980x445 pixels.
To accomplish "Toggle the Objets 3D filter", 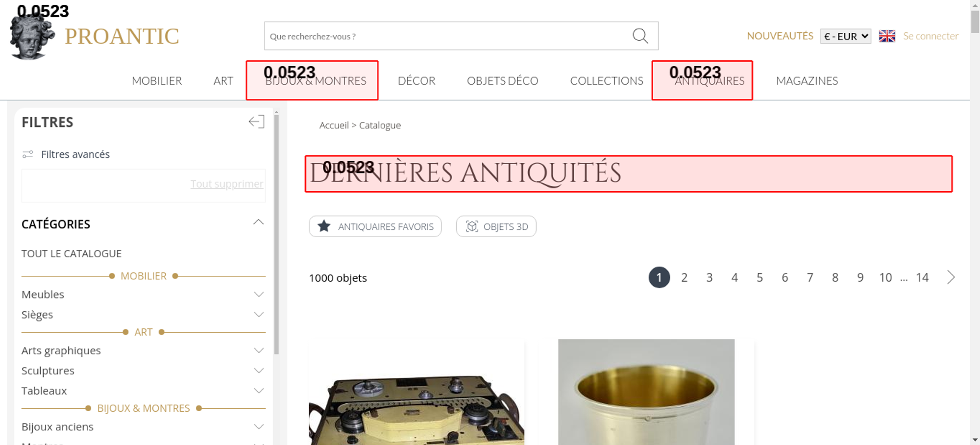I will click(x=496, y=226).
